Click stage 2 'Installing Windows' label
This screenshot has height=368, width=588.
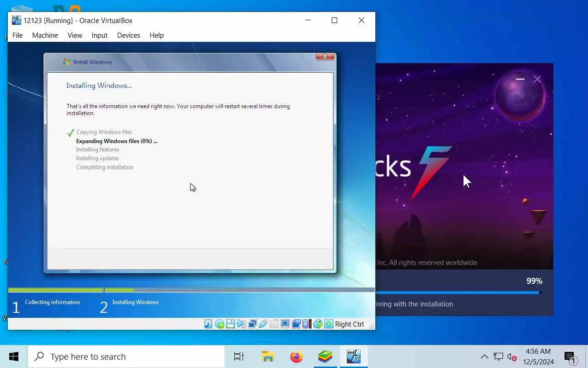[x=135, y=302]
